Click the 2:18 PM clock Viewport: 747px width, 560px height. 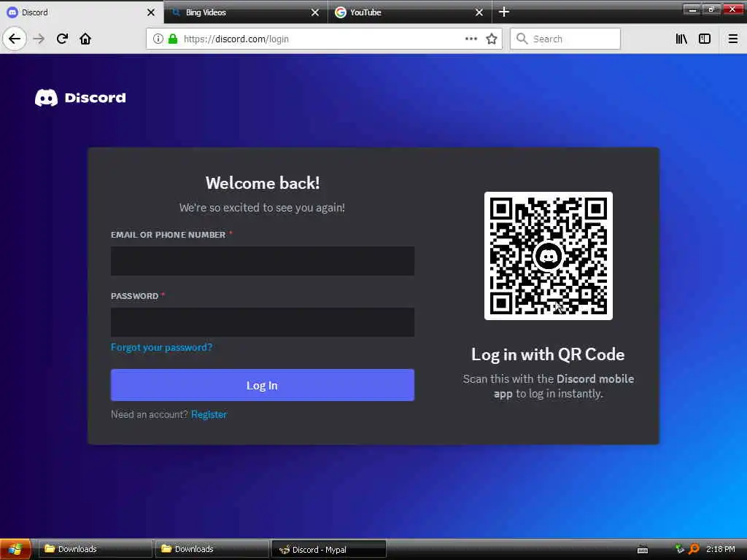720,549
